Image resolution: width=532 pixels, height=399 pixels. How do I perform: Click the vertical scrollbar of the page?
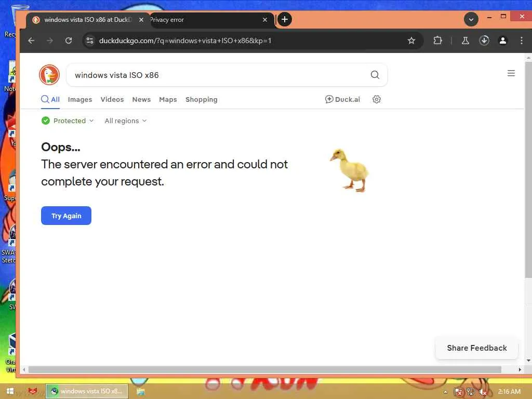pos(528,170)
